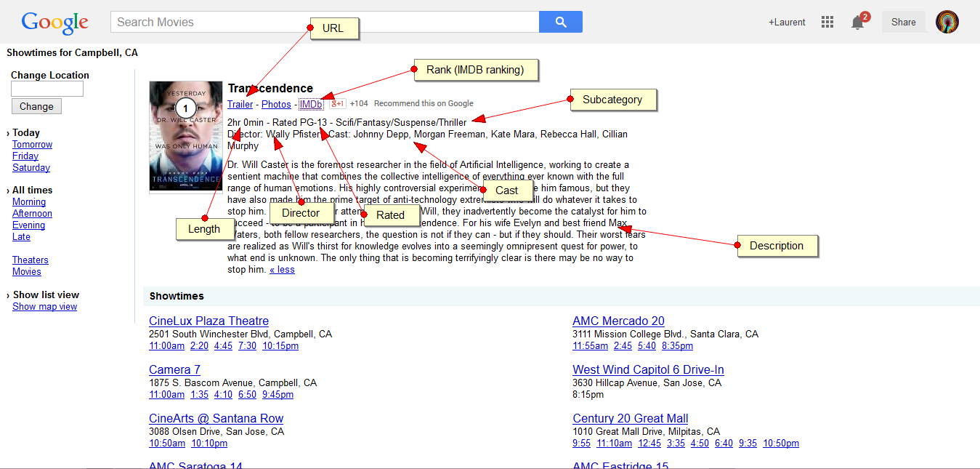Select Camera 7 9:45pm showtime
The width and height of the screenshot is (980, 469).
pyautogui.click(x=278, y=395)
